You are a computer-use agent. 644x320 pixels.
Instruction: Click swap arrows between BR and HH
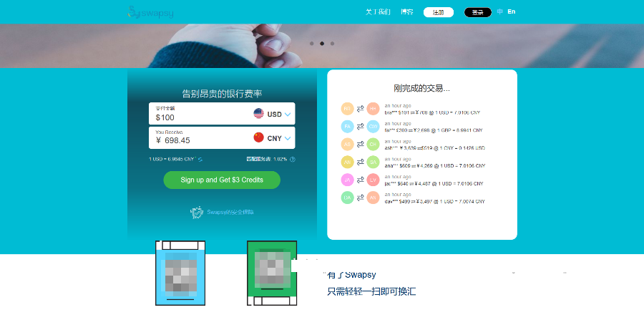(360, 109)
